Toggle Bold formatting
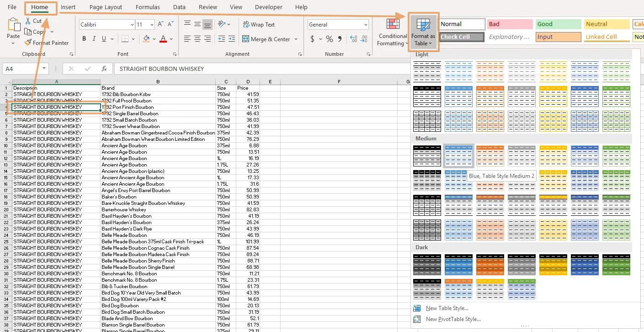 (84, 39)
